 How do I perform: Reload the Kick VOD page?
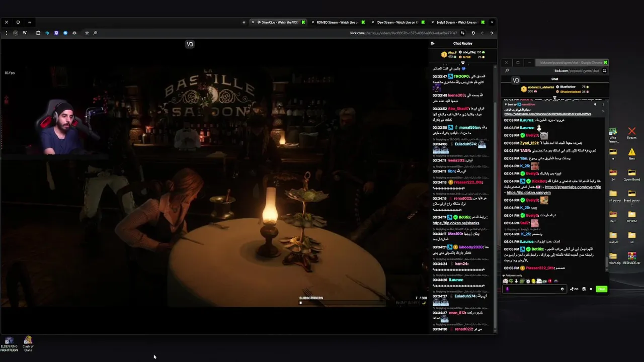point(473,33)
